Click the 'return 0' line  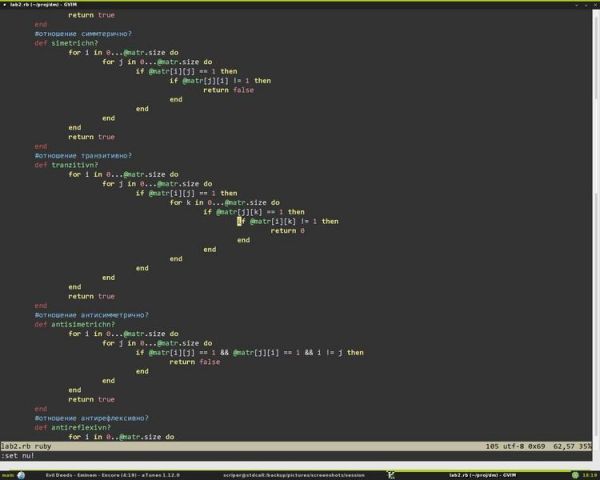click(x=288, y=230)
